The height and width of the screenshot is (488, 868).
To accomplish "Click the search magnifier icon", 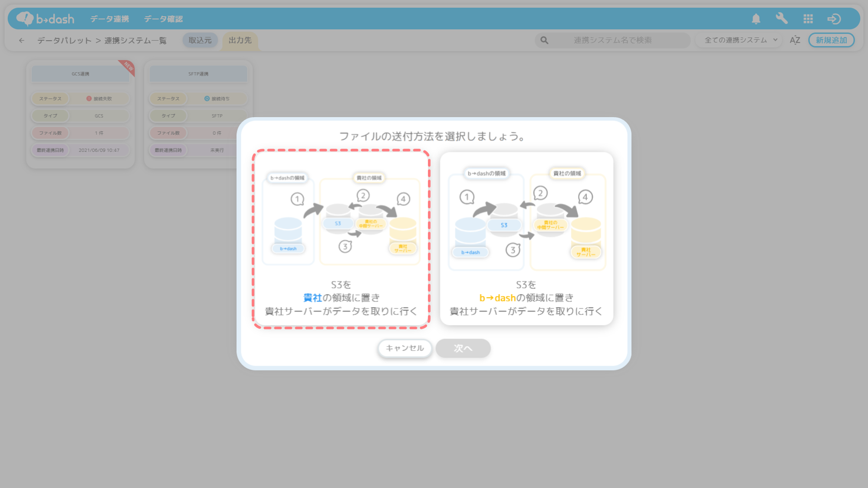I will coord(544,40).
